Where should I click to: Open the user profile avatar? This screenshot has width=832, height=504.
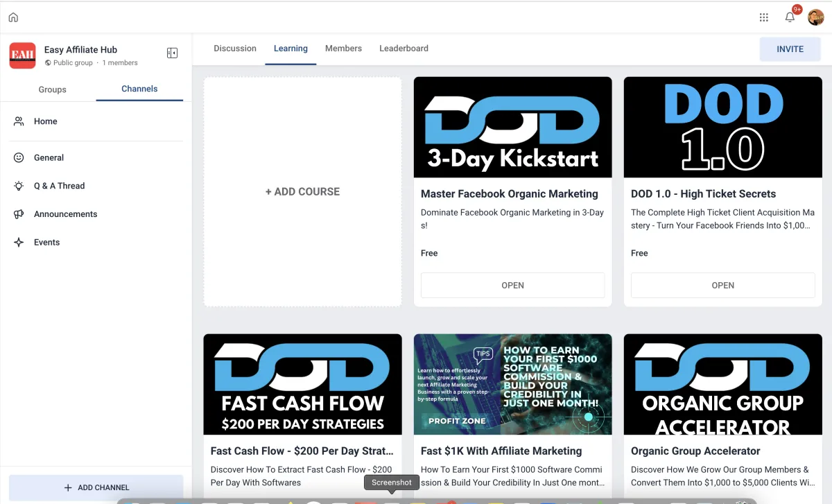tap(815, 17)
